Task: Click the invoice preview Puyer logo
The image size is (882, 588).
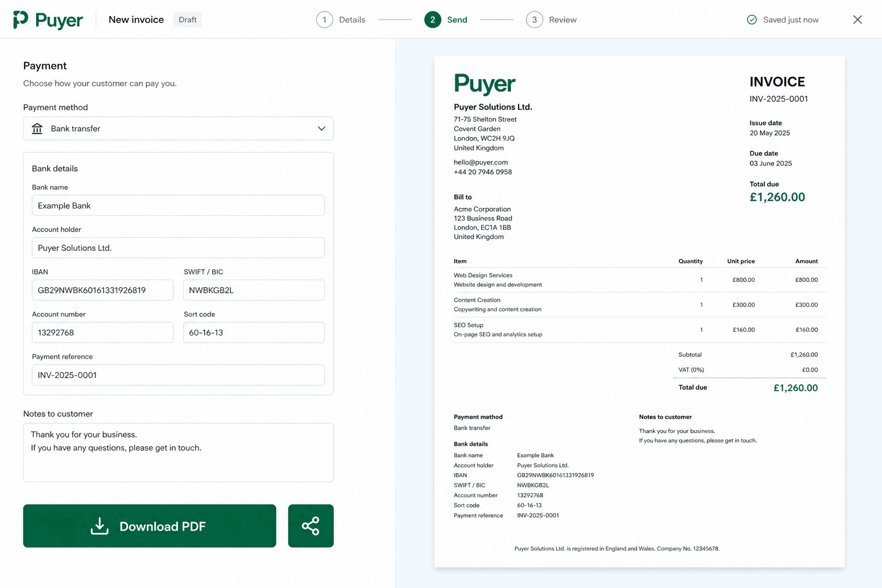Action: click(x=485, y=84)
